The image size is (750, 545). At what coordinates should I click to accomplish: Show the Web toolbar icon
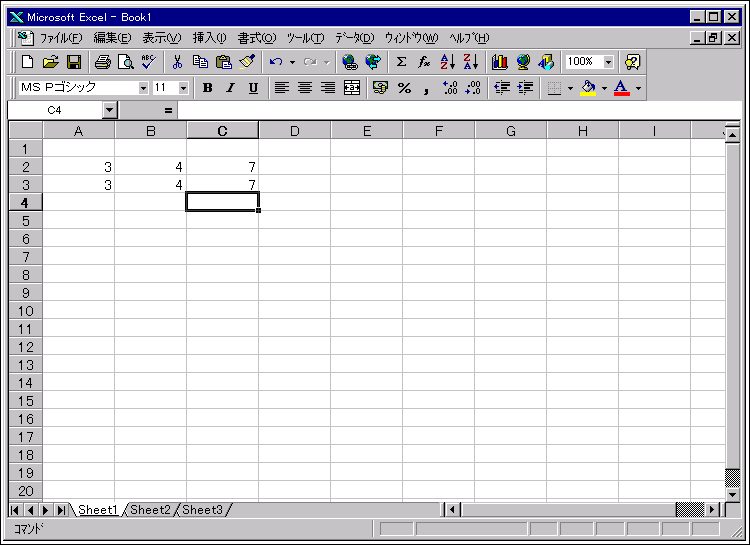click(x=373, y=62)
